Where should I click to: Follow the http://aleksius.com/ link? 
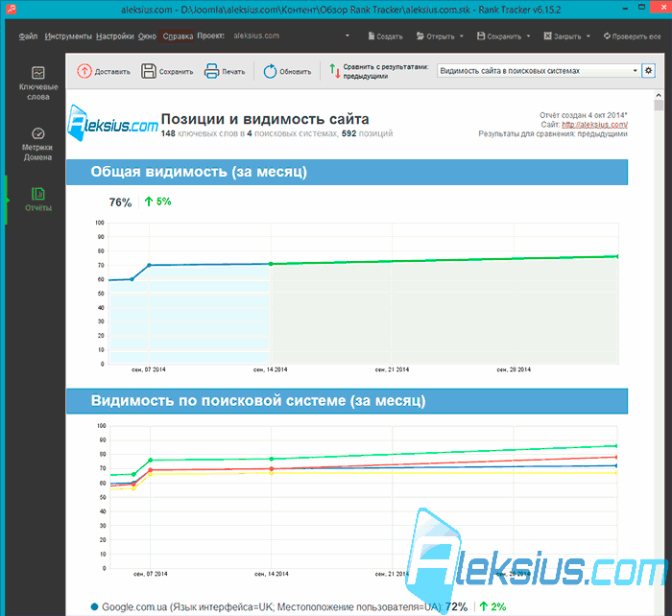click(x=595, y=125)
